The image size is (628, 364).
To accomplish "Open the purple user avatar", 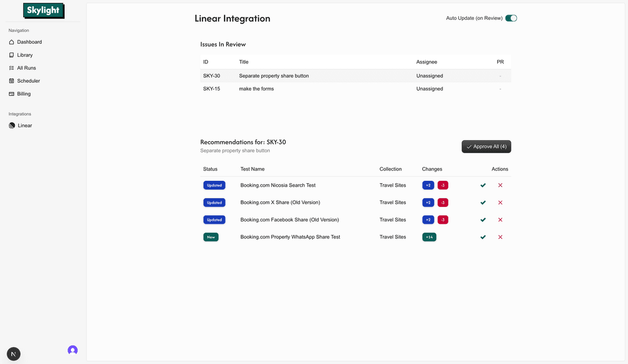I will pyautogui.click(x=73, y=350).
